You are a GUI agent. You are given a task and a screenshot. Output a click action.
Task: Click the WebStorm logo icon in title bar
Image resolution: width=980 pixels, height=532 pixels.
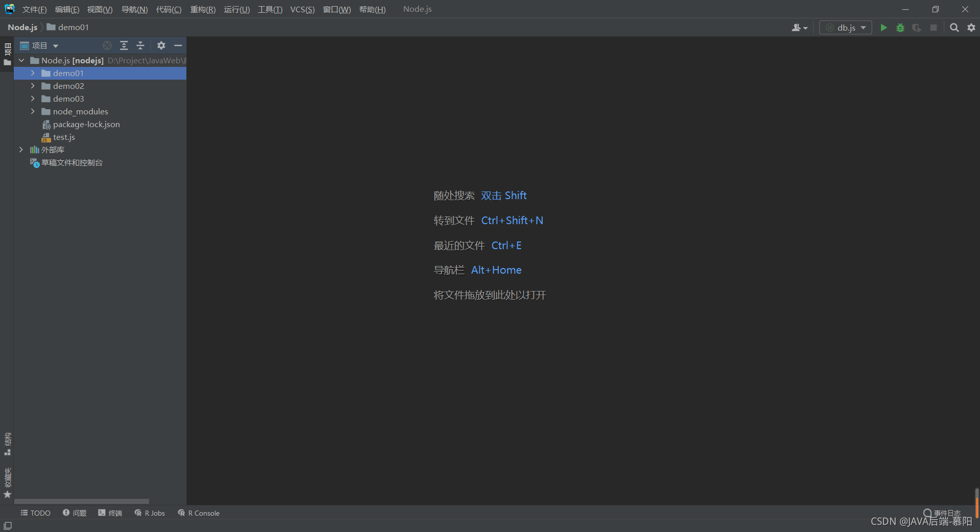(10, 9)
